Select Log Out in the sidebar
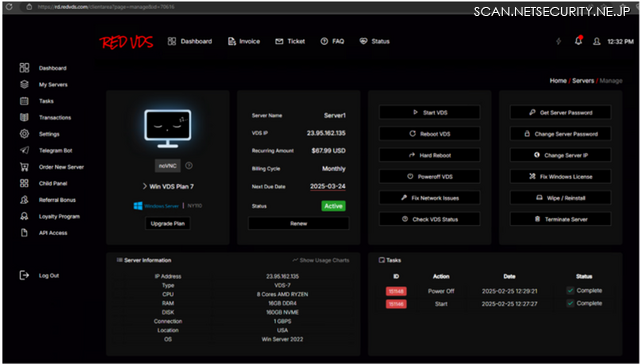This screenshot has height=364, width=640. pos(49,276)
